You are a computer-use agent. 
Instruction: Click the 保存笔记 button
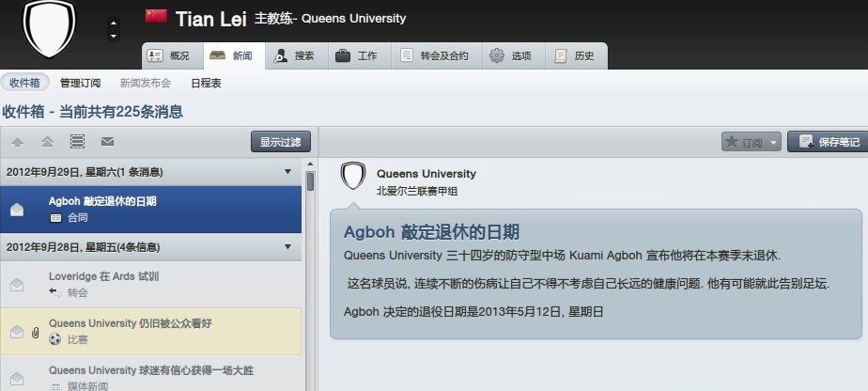(x=828, y=142)
